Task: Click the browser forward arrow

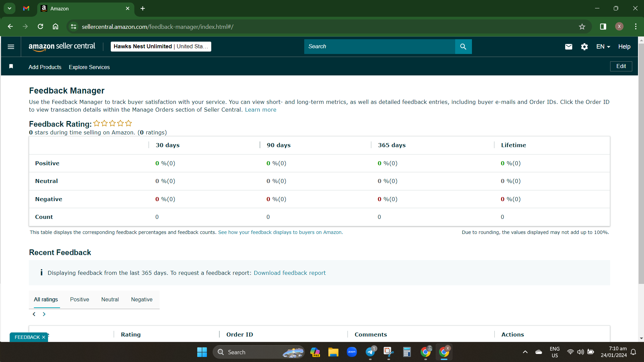Action: click(x=25, y=26)
